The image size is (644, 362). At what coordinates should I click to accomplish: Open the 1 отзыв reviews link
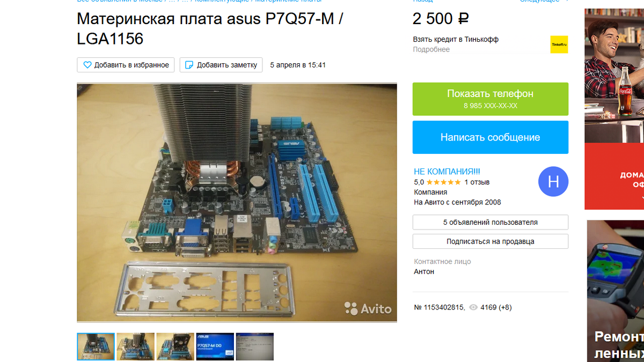(x=477, y=182)
